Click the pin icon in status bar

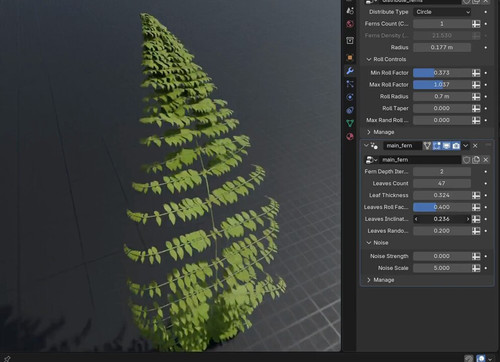[6, 359]
